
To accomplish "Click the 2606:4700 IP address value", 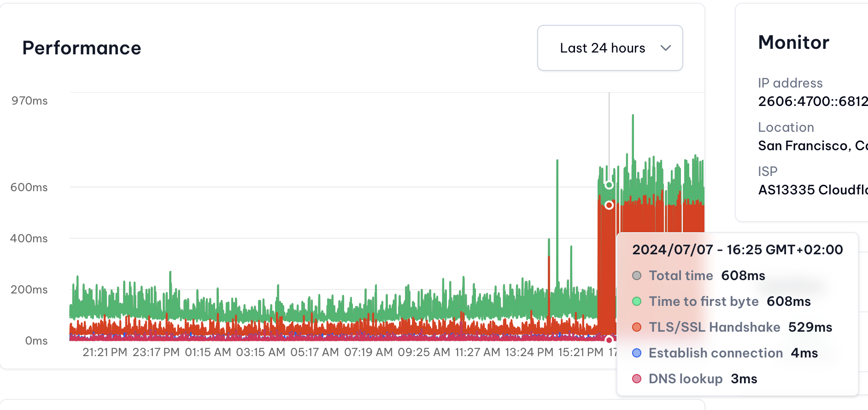I will (x=813, y=101).
